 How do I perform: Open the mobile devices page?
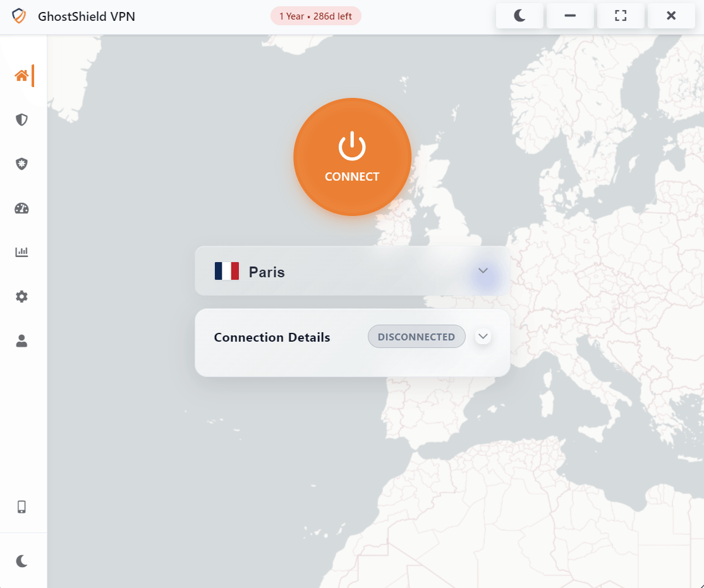[x=21, y=507]
